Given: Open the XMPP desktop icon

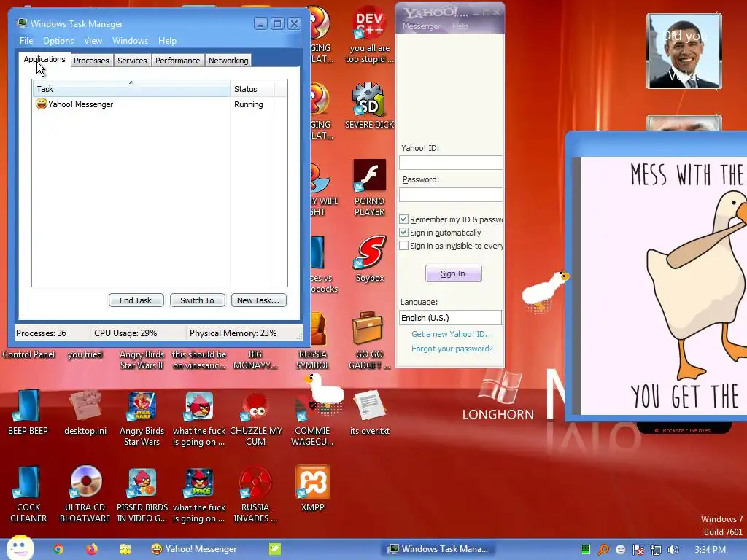Looking at the screenshot, I should (x=312, y=488).
